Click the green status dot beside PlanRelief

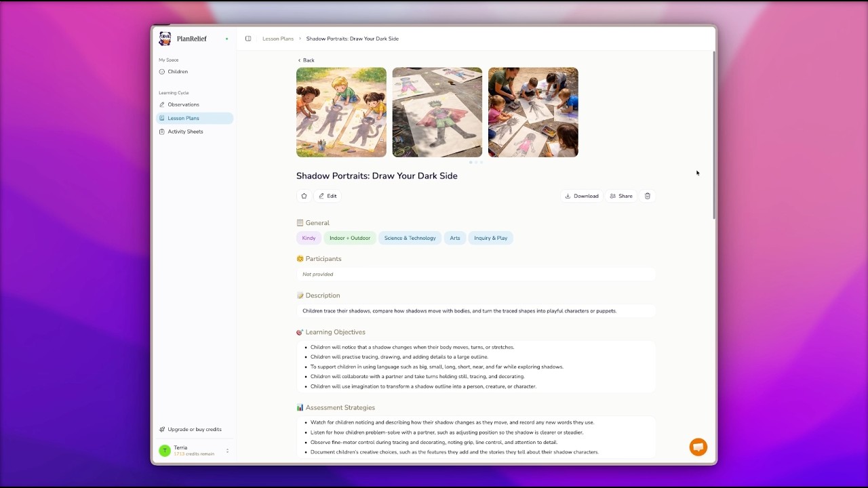tap(226, 39)
